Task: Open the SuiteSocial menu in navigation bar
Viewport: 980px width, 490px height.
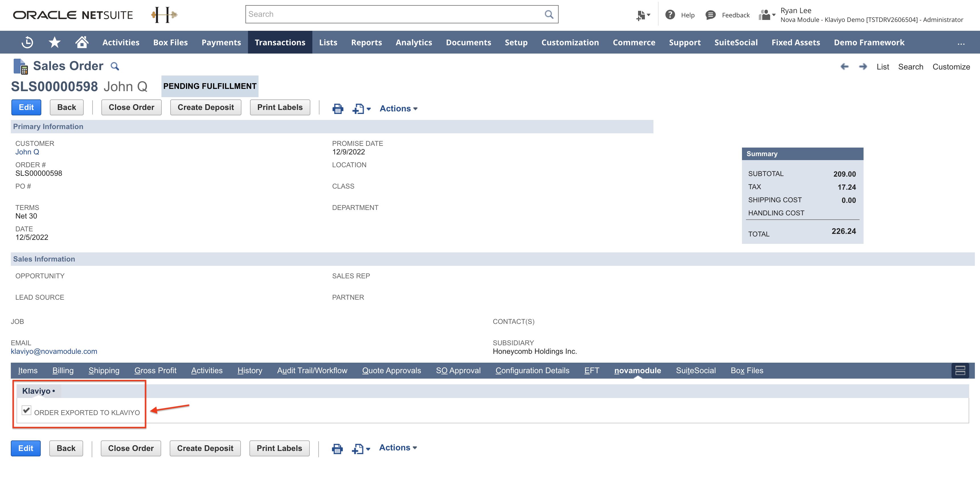Action: (736, 42)
